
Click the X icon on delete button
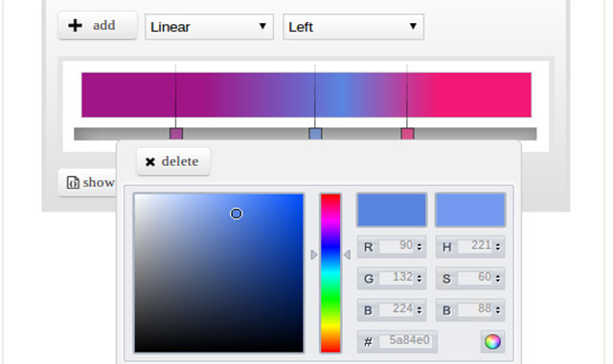150,162
